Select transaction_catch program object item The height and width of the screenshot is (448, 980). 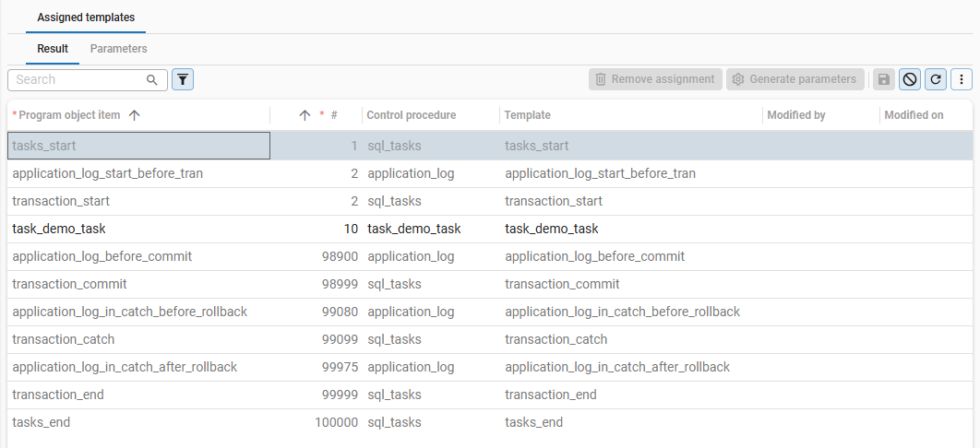point(138,339)
